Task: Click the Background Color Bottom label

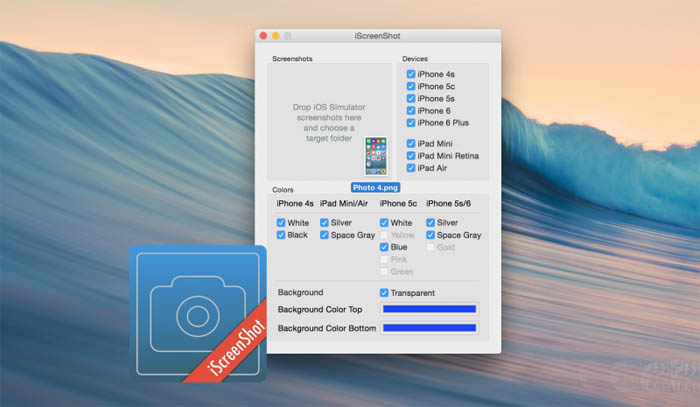Action: coord(327,328)
